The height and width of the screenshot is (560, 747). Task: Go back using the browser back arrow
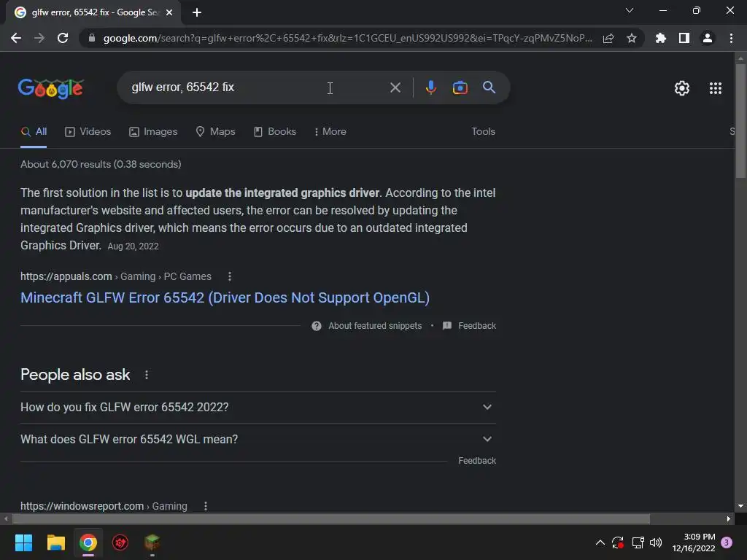coord(16,38)
